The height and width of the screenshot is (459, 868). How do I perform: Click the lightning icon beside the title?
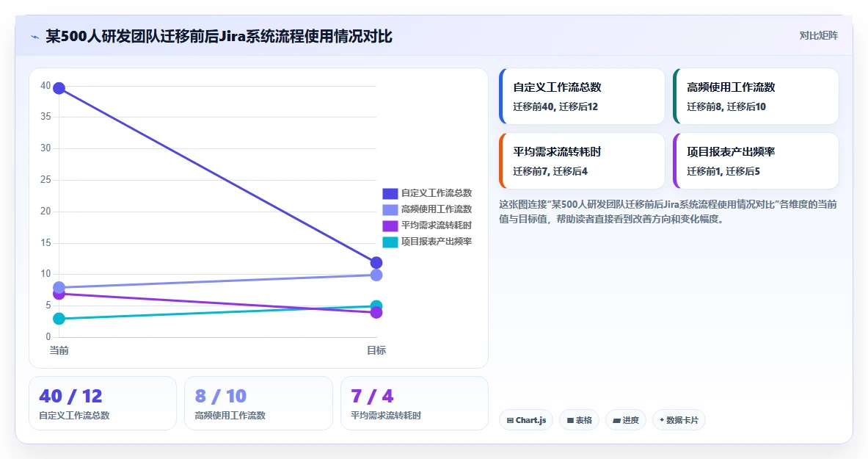click(x=35, y=37)
